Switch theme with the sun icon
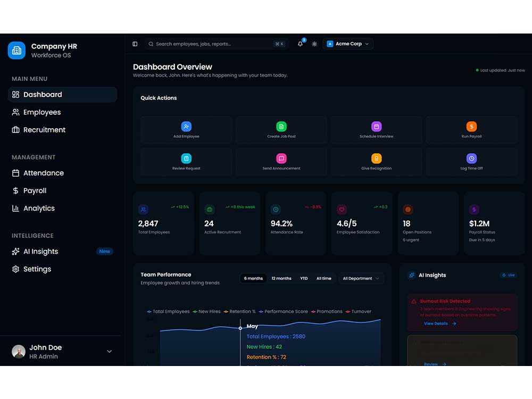The width and height of the screenshot is (532, 399). click(x=314, y=44)
